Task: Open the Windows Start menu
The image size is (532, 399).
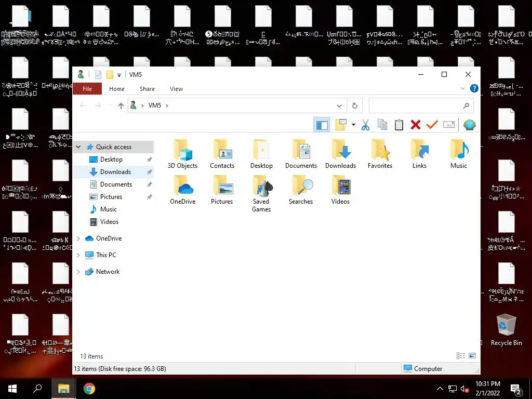Action: (12, 389)
